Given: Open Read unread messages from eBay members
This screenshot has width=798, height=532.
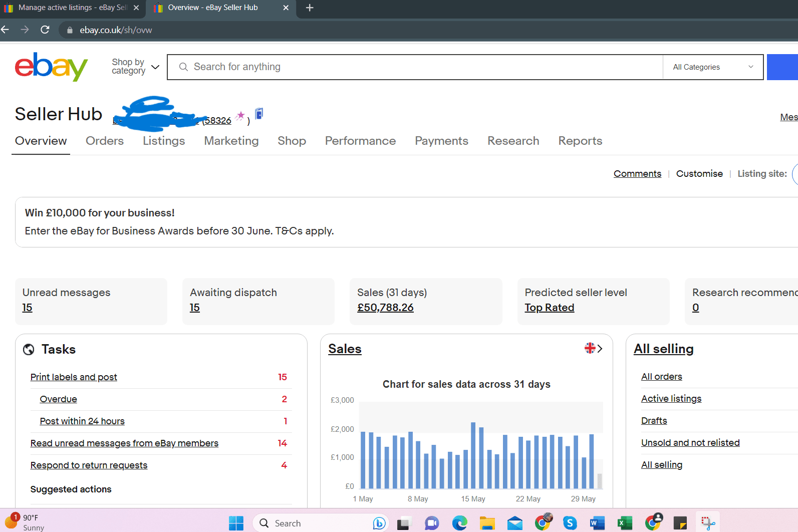Looking at the screenshot, I should tap(124, 443).
